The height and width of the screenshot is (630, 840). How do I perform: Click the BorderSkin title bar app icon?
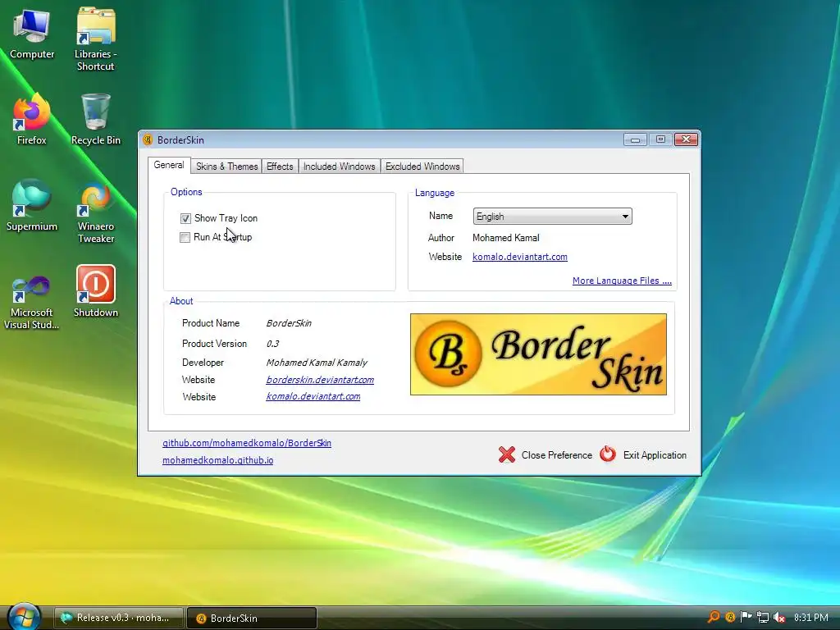[x=148, y=139]
